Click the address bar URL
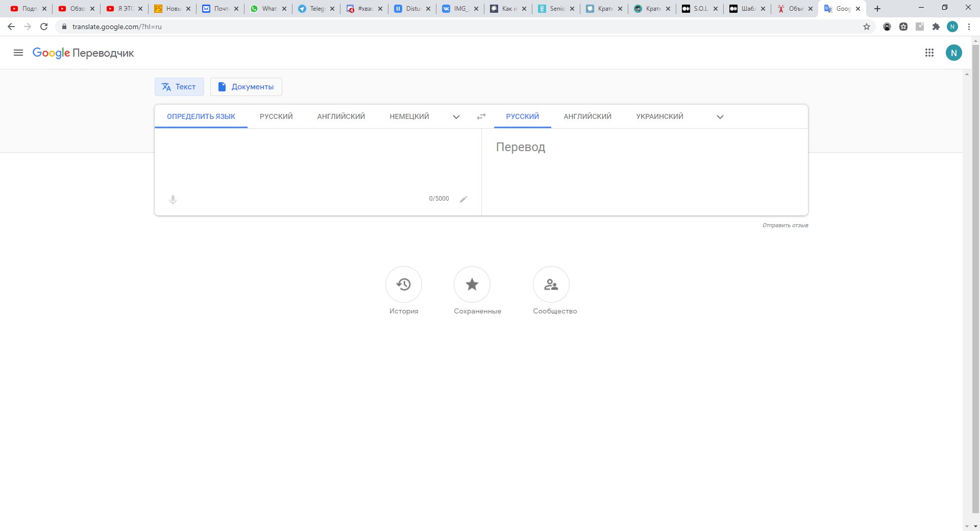 pyautogui.click(x=117, y=27)
